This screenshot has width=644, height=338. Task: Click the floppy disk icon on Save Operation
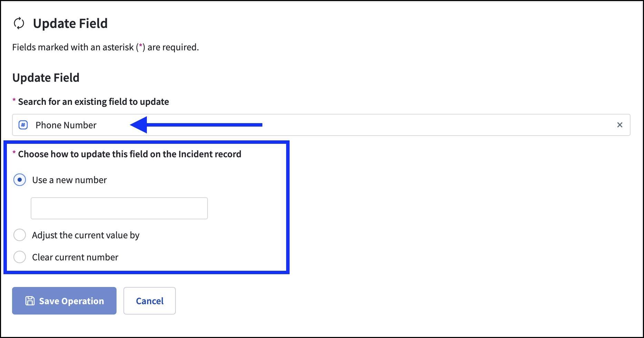[x=30, y=301]
